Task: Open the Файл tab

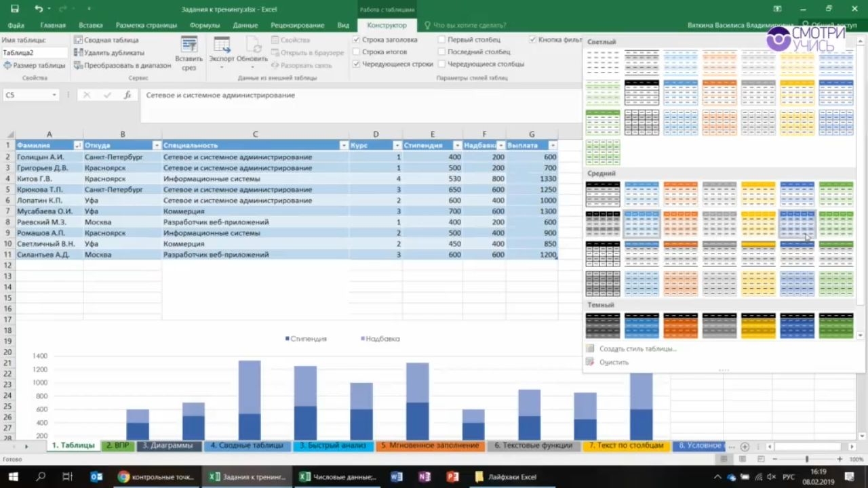Action: pyautogui.click(x=16, y=25)
